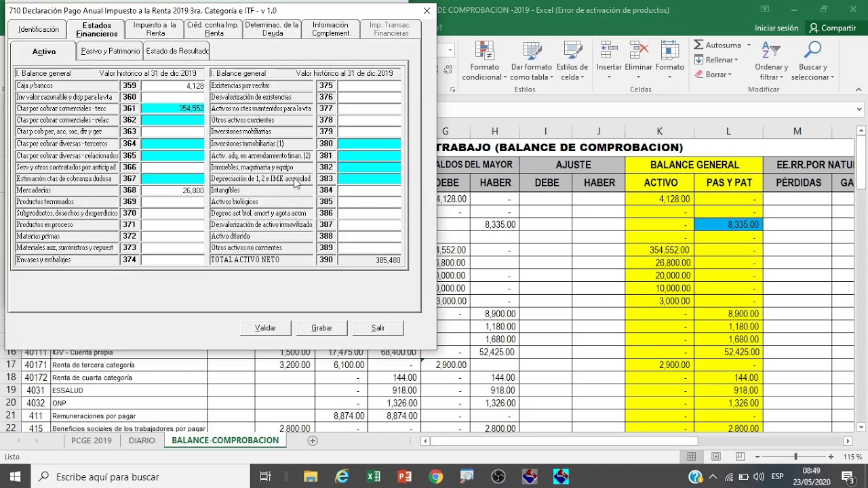868x488 pixels.
Task: Open the Identificación tab
Action: [39, 29]
